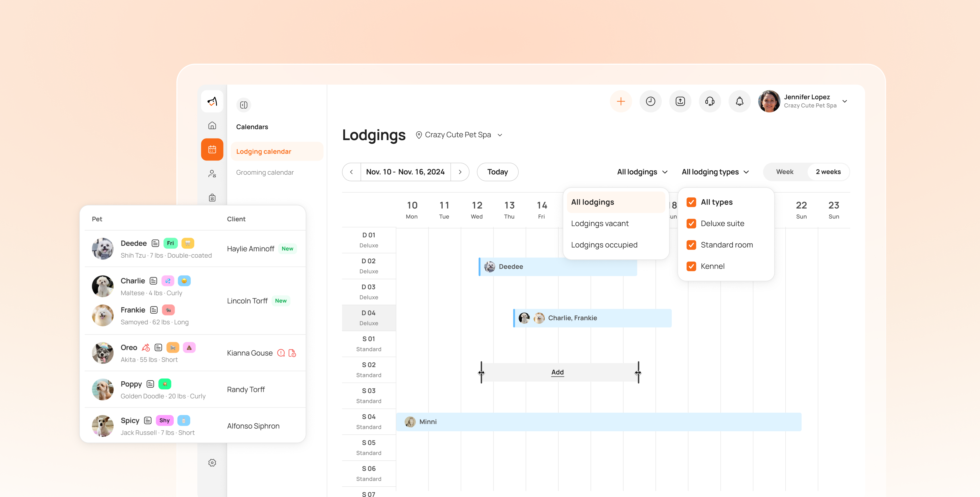Open the Charlie, Frankie booking bar
Image resolution: width=980 pixels, height=497 pixels.
[x=592, y=318]
